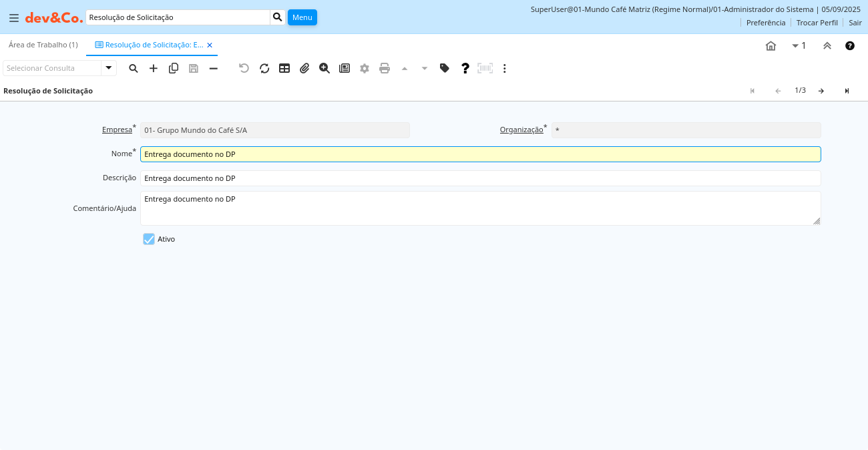Create a new record with plus icon
The image size is (868, 450).
tap(154, 68)
